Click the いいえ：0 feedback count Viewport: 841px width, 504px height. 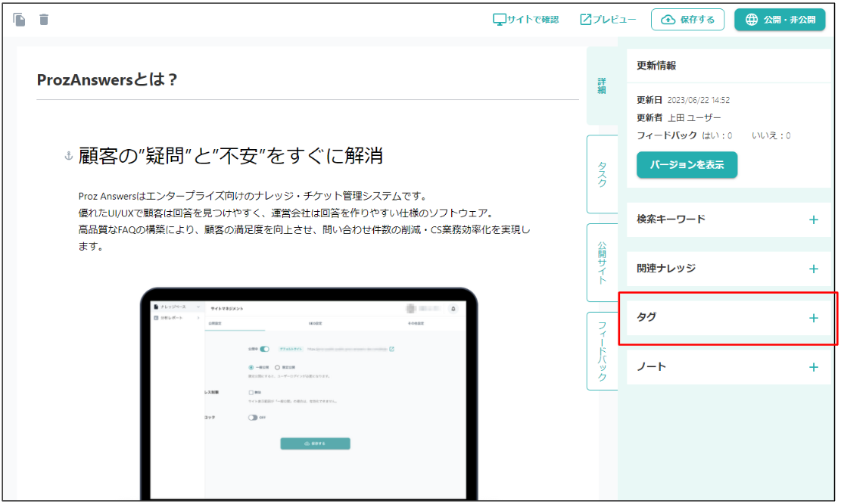pyautogui.click(x=771, y=135)
